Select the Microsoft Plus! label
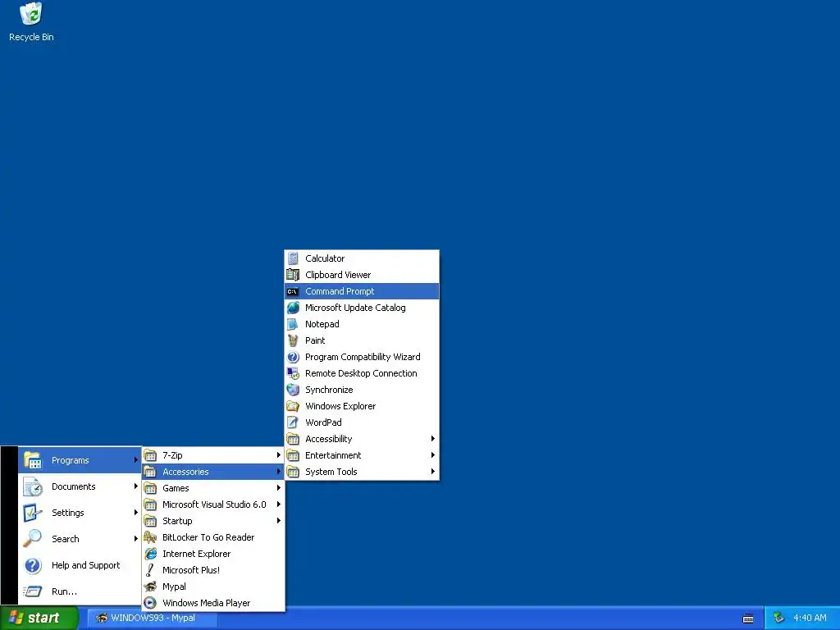This screenshot has height=630, width=840. point(191,570)
